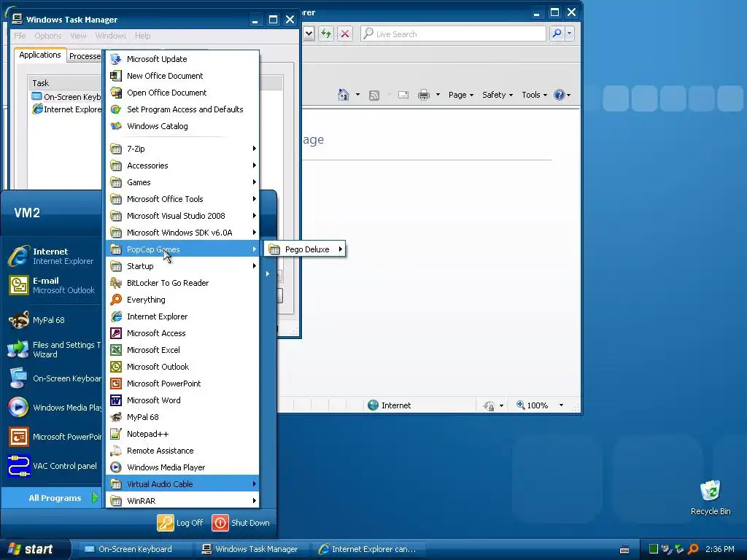Screen dimensions: 747x560
Task: Open VAC Control panel shortcut
Action: pos(53,466)
